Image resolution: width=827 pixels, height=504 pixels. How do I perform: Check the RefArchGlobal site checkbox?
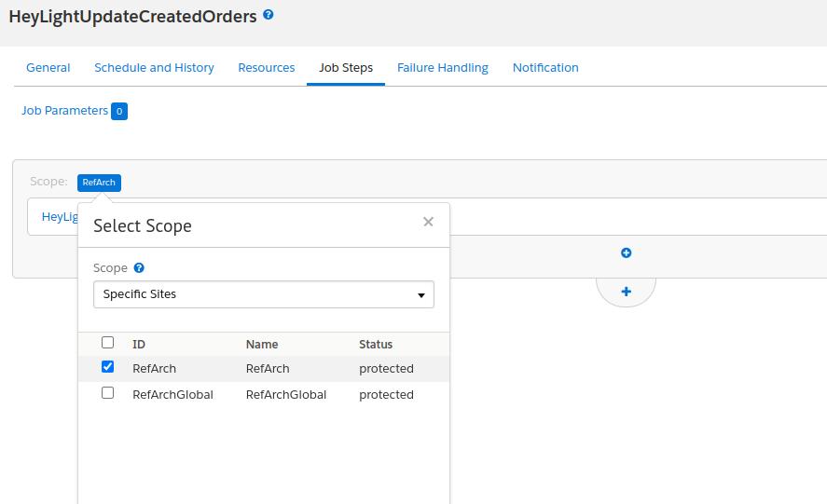[107, 393]
